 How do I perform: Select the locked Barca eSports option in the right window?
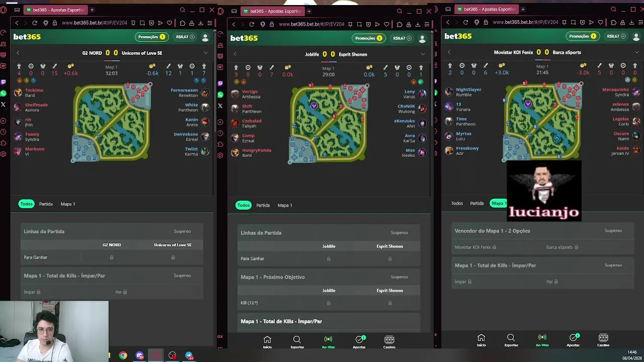click(562, 247)
